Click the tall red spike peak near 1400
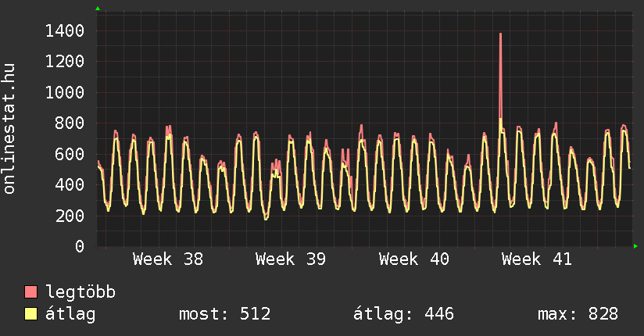This screenshot has height=336, width=644. tap(500, 34)
